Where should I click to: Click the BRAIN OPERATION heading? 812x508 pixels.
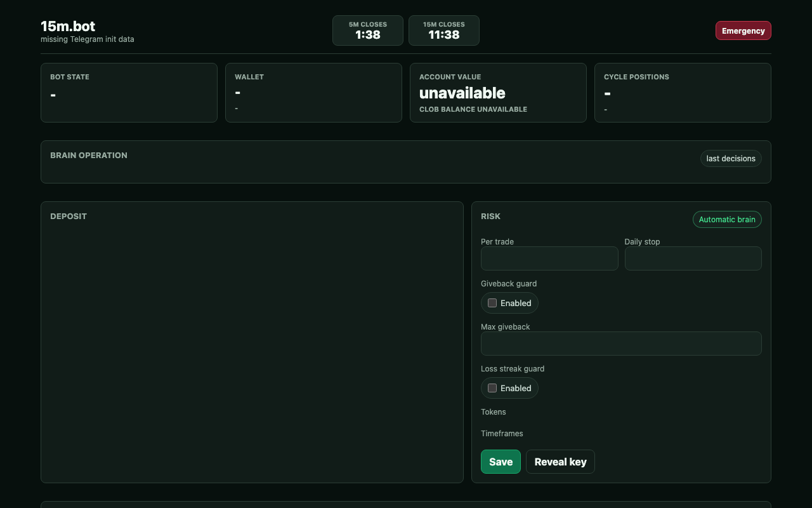[x=89, y=155]
